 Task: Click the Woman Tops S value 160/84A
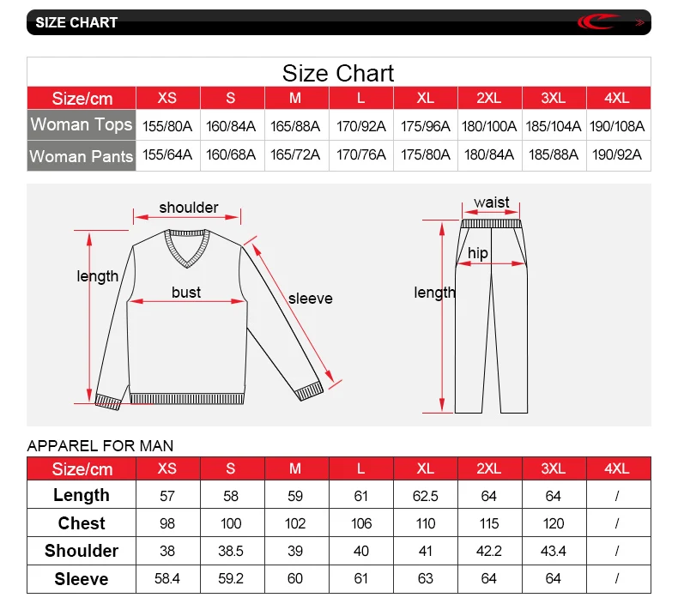coord(231,126)
